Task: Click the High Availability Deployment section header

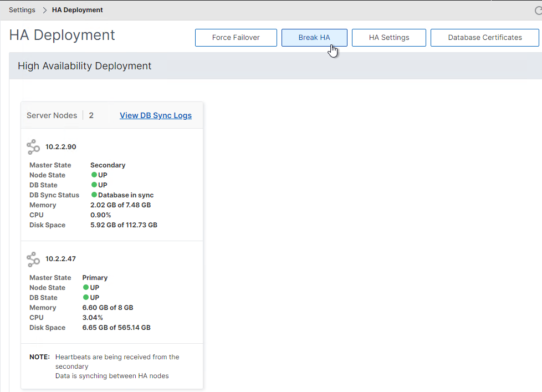Action: coord(85,66)
